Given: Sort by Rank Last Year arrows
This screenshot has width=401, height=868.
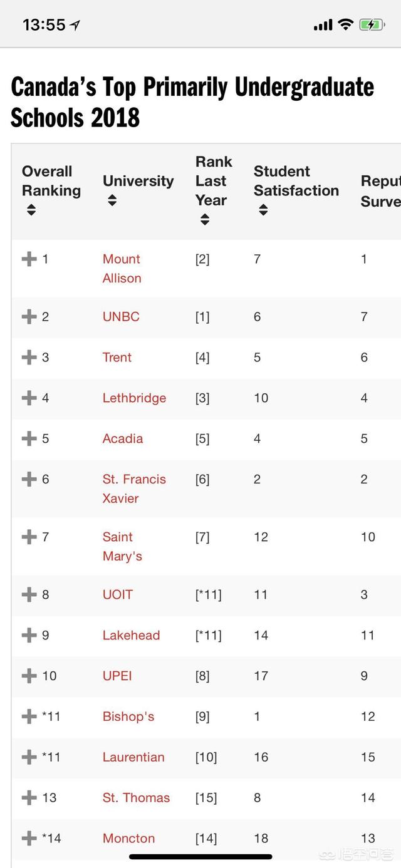Looking at the screenshot, I should point(205,220).
